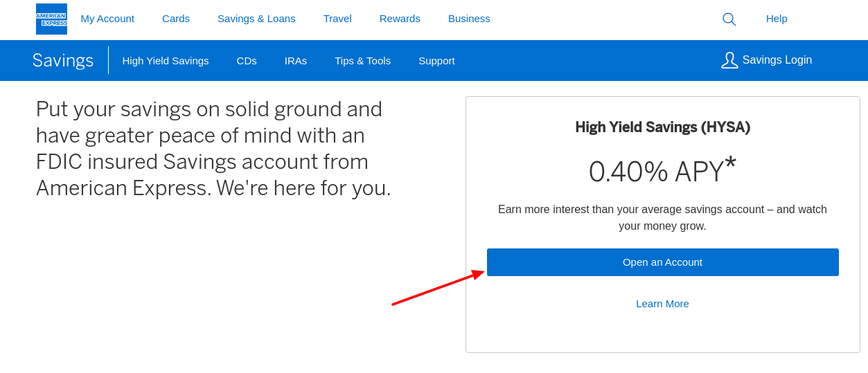Click the Savings Login text link
The image size is (868, 373).
click(777, 60)
